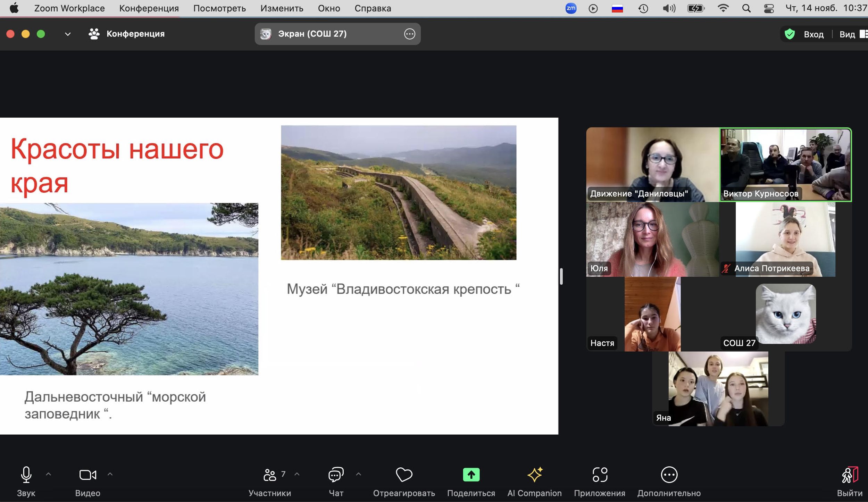Open Конференция menu item
The image size is (868, 502).
pos(148,8)
